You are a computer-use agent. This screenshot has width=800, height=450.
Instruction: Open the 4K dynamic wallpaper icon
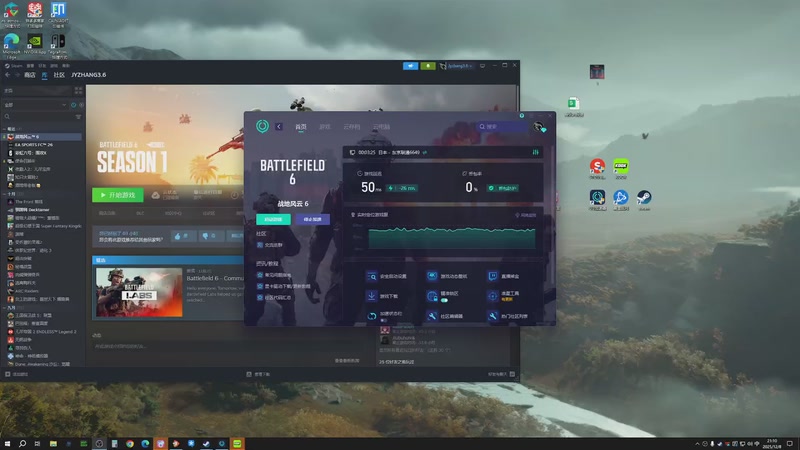(x=432, y=276)
